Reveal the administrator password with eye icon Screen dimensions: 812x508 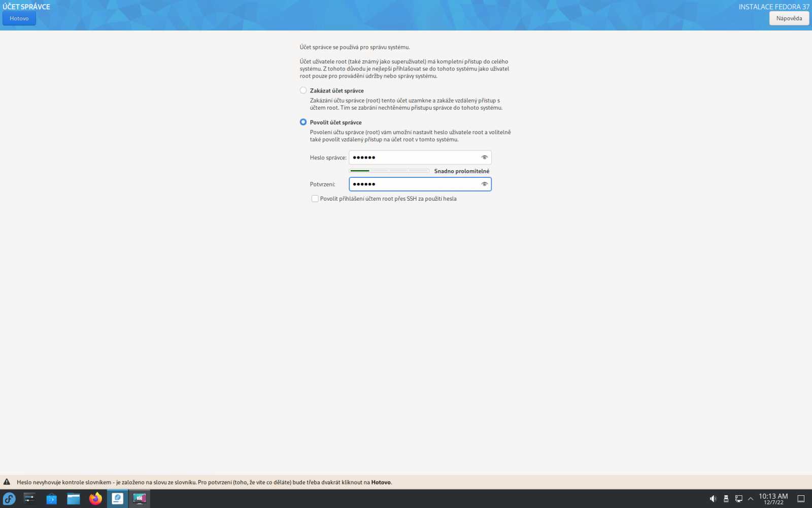point(484,157)
